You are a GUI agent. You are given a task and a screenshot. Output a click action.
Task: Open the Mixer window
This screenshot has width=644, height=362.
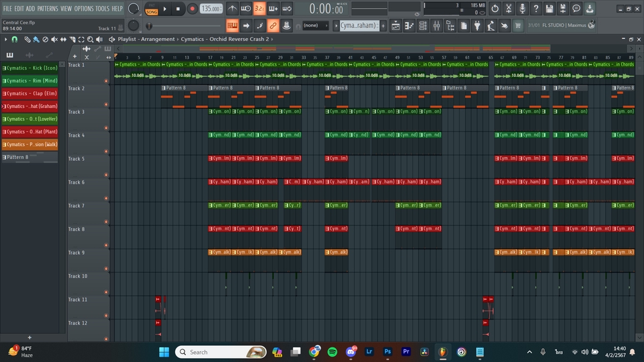point(436,25)
